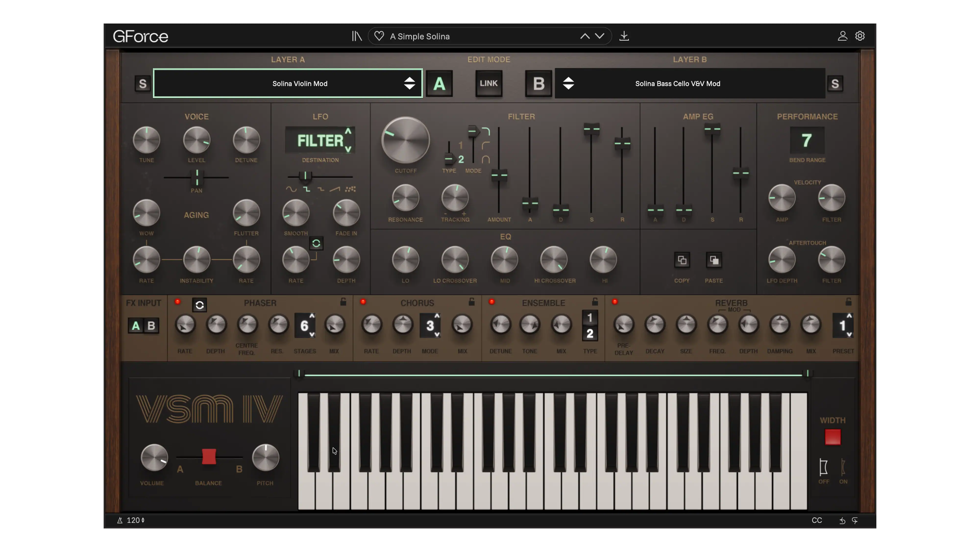Click the Phaser lock icon
The image size is (980, 552).
343,302
